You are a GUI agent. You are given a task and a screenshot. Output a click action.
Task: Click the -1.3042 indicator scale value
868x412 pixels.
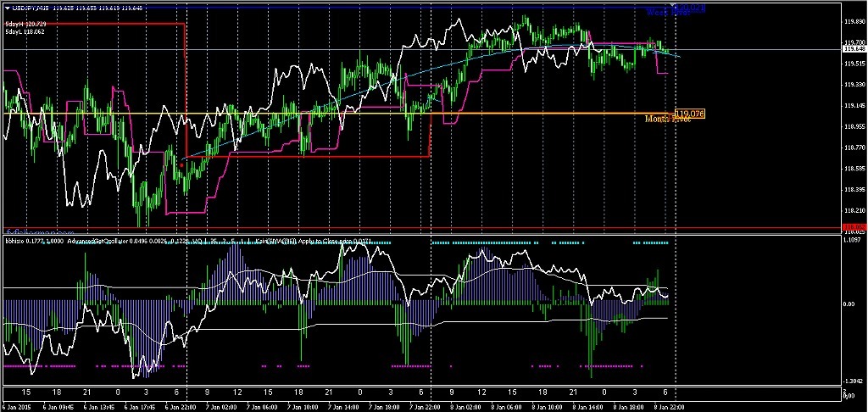pos(854,381)
